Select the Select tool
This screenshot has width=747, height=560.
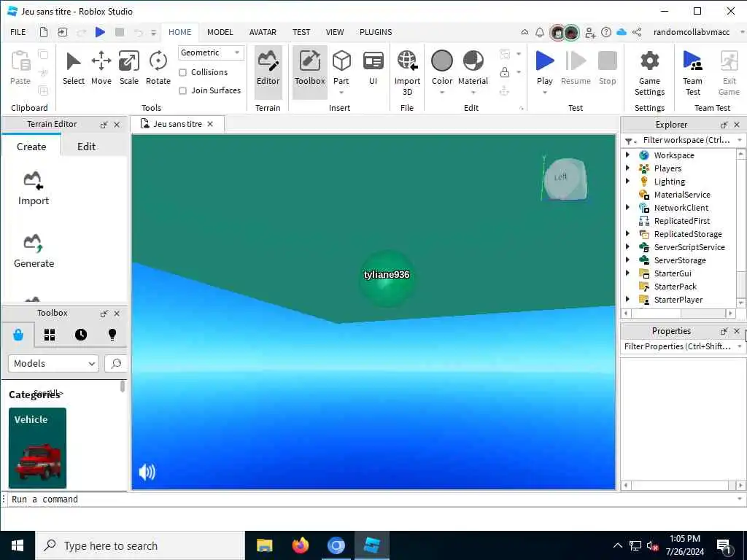coord(74,68)
